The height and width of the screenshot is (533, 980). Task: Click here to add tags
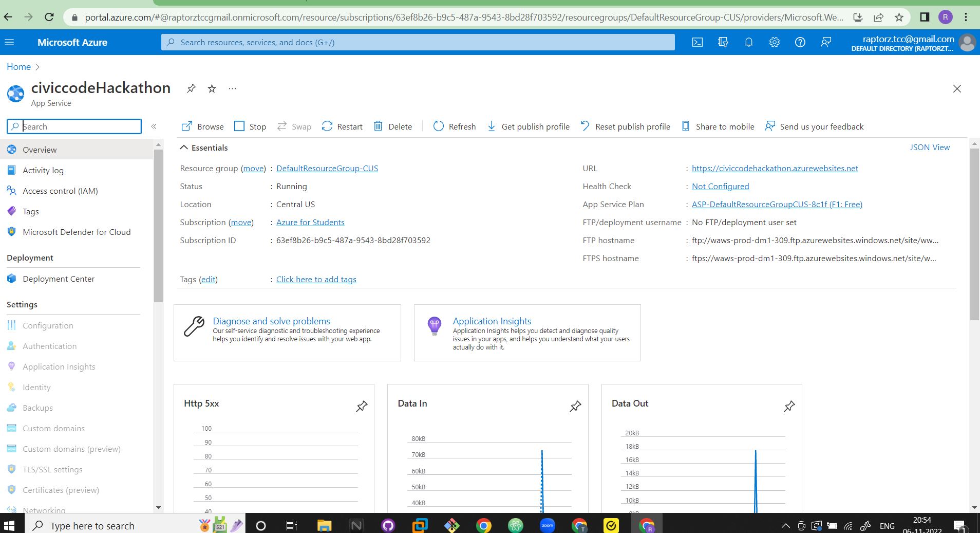pos(316,279)
